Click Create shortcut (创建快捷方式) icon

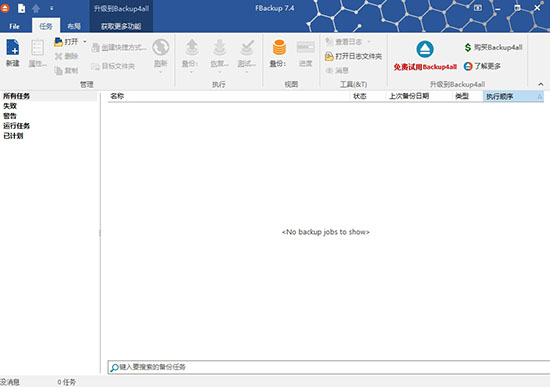(x=95, y=47)
